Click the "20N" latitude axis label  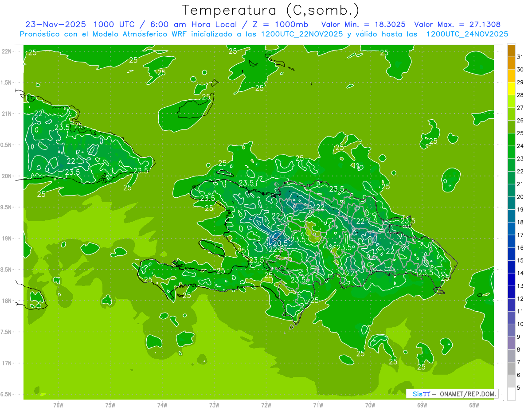pyautogui.click(x=7, y=176)
